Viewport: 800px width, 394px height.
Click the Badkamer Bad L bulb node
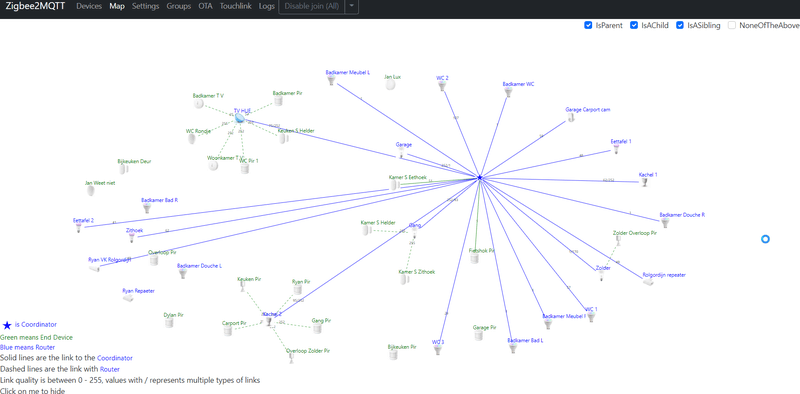pyautogui.click(x=513, y=348)
